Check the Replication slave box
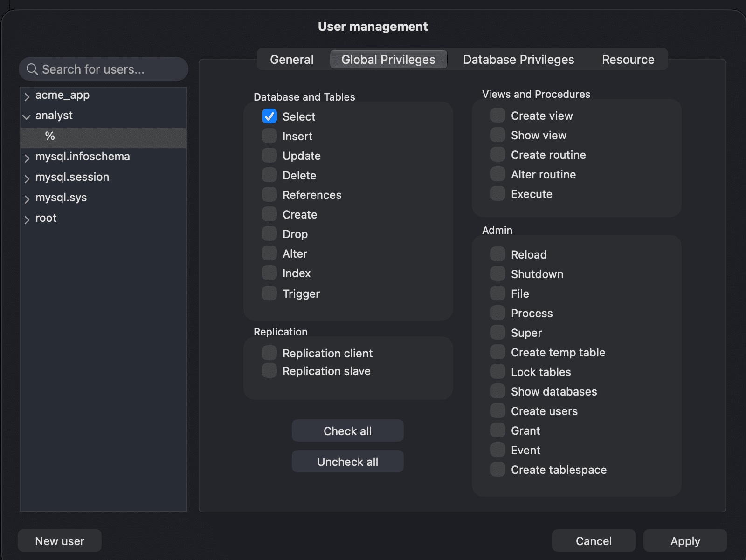The height and width of the screenshot is (560, 746). point(269,370)
